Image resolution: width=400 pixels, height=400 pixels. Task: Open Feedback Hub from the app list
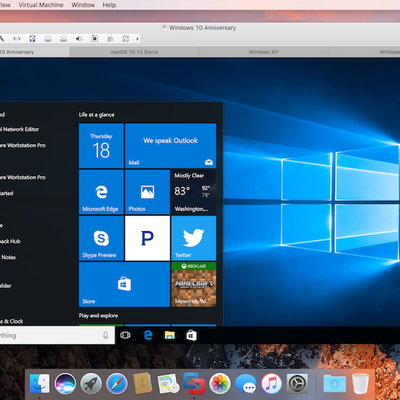(10, 241)
